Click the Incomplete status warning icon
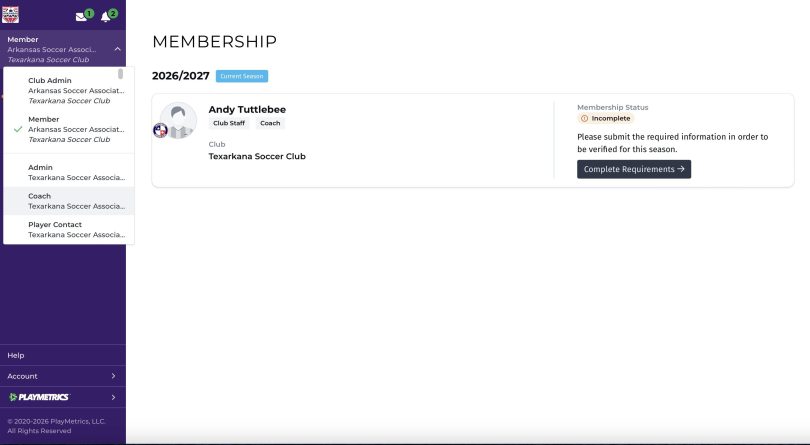The image size is (810, 445). pyautogui.click(x=584, y=118)
